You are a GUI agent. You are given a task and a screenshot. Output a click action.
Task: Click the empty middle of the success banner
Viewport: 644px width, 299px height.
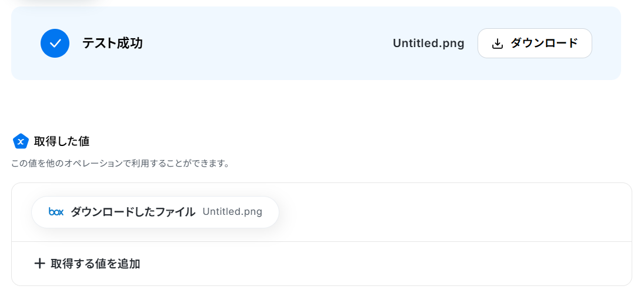point(265,43)
